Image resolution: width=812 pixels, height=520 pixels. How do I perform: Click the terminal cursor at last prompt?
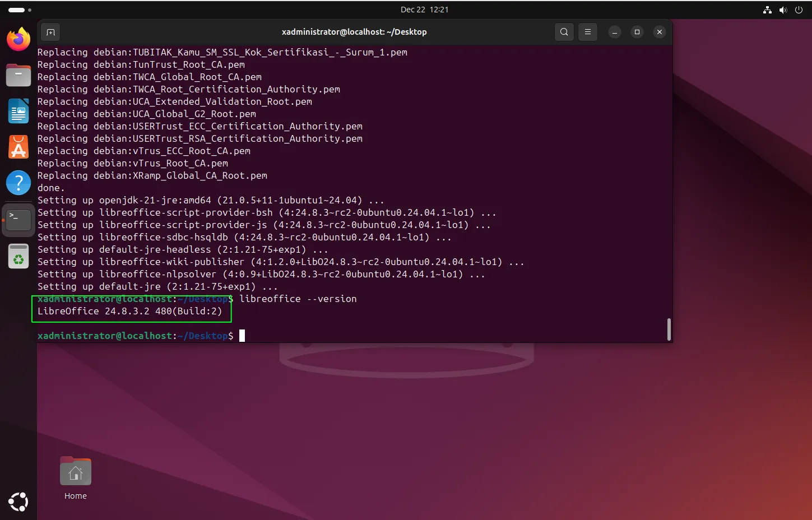tap(242, 336)
